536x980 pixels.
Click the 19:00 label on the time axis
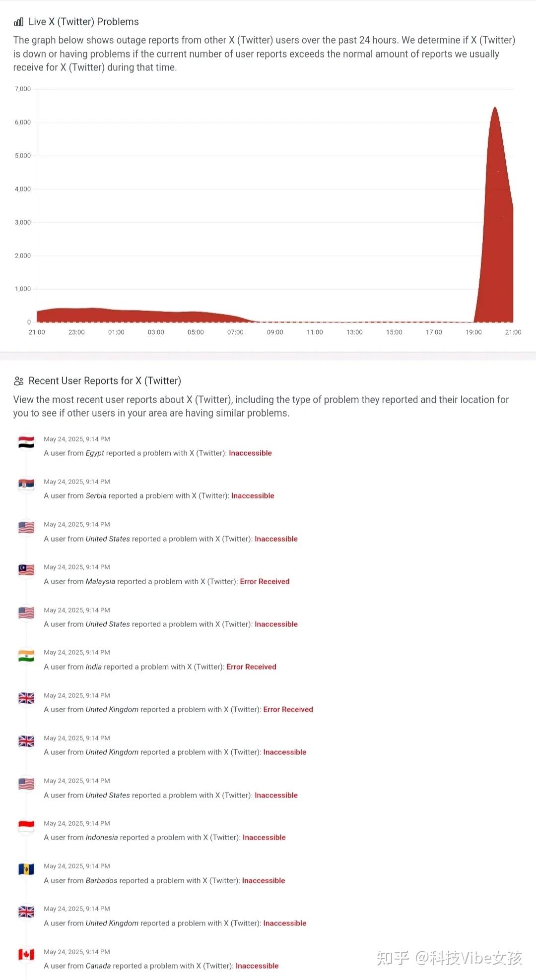pos(473,332)
